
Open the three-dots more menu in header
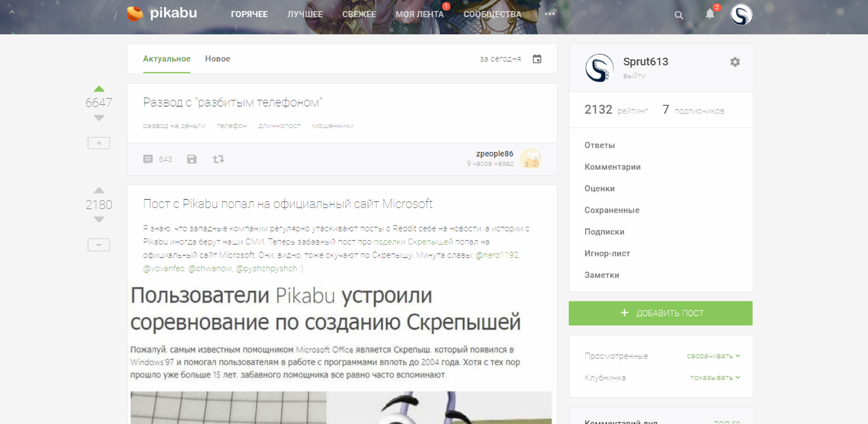point(550,14)
